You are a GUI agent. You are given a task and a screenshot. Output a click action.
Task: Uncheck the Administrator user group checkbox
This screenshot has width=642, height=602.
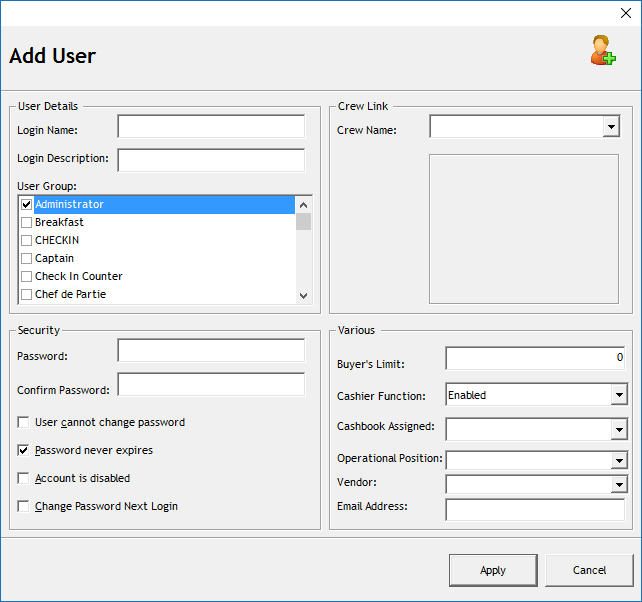click(x=27, y=204)
